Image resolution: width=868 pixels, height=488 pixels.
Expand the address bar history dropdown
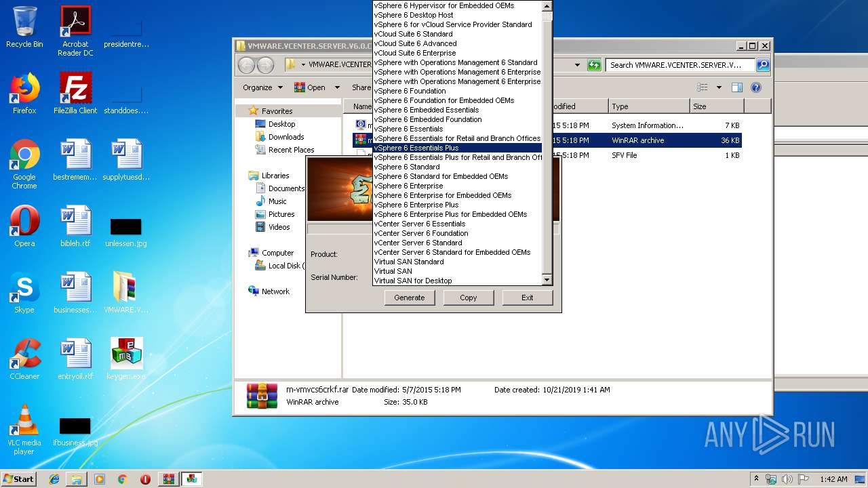point(577,65)
